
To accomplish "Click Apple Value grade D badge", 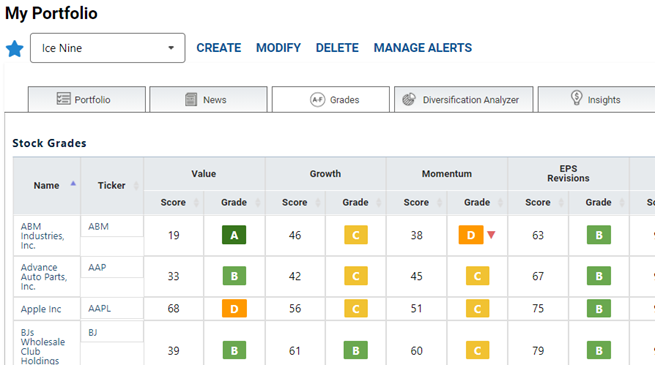I will click(234, 309).
